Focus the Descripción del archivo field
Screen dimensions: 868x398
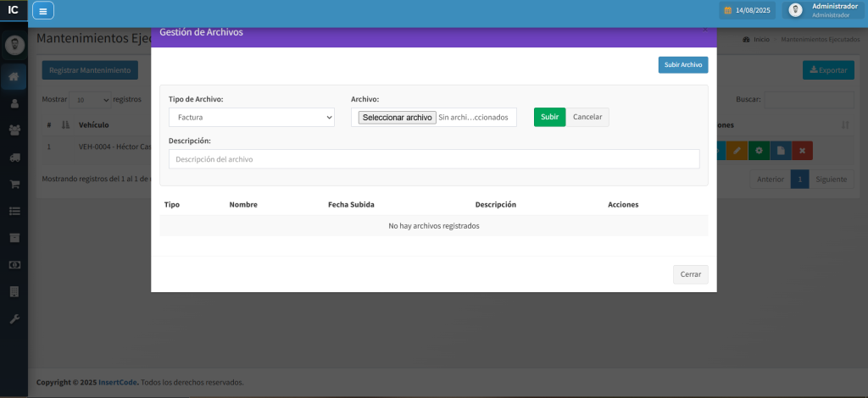(433, 159)
